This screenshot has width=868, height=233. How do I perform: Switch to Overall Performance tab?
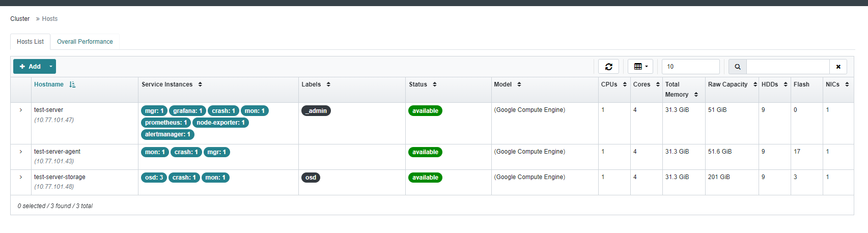click(85, 42)
